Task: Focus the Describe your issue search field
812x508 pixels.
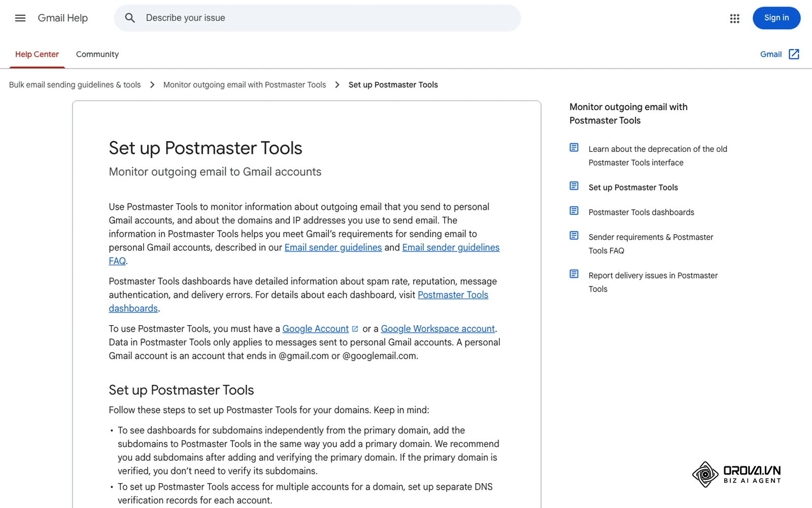Action: [x=317, y=18]
